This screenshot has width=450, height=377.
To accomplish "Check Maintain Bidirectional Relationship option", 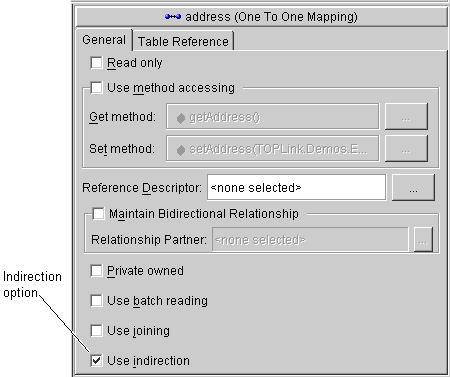I will (98, 214).
